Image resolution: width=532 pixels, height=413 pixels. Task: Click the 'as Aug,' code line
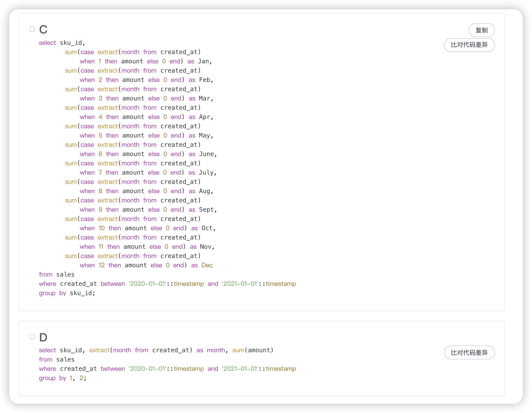(x=147, y=191)
